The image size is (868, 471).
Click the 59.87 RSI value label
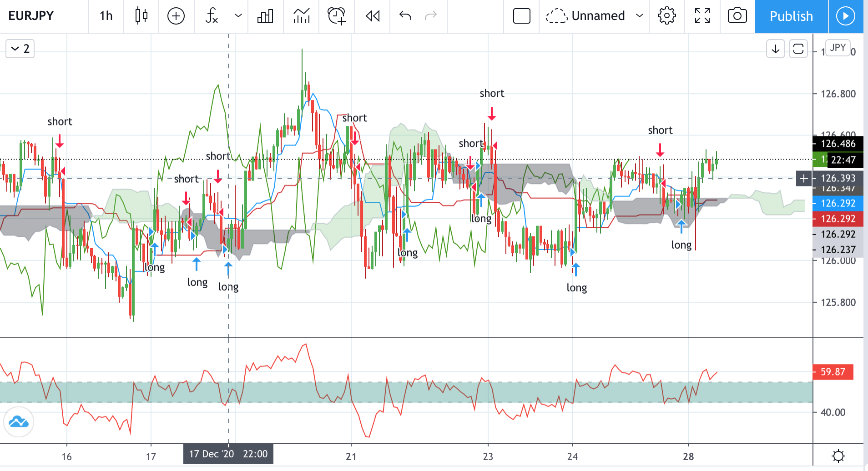coord(833,372)
